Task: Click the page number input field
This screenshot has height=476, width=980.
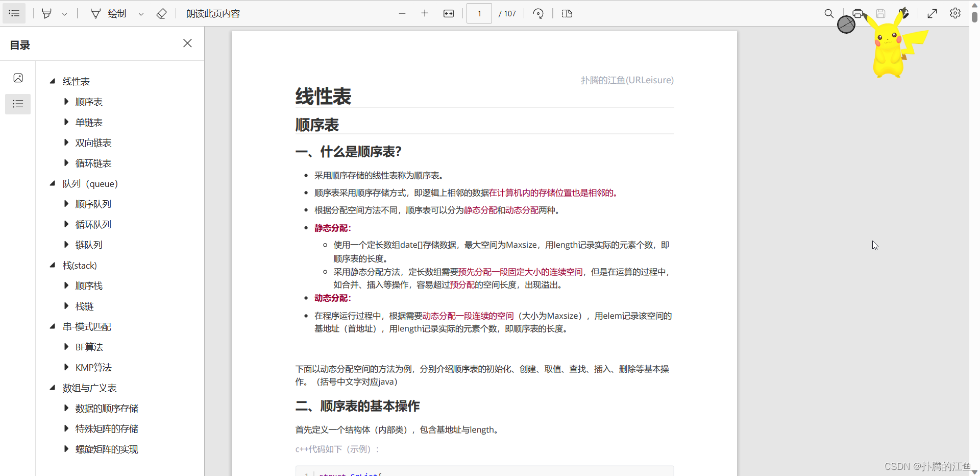Action: (479, 14)
